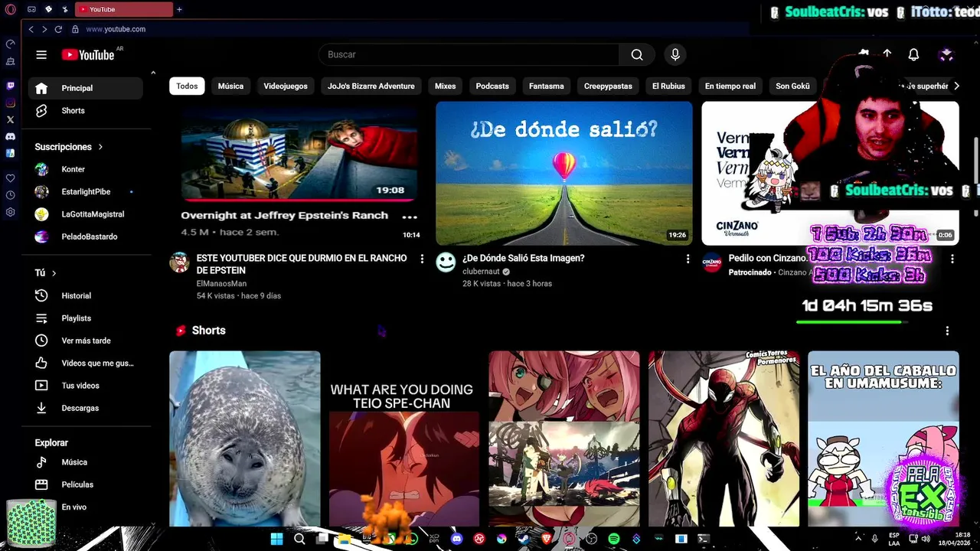Open the Spider-Man comic Short
The width and height of the screenshot is (980, 551).
coord(724,439)
